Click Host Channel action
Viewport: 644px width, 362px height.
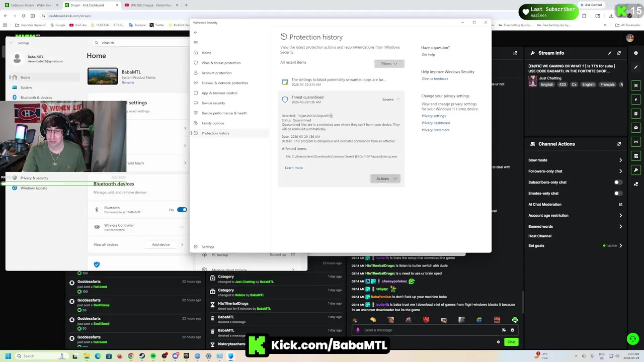coord(540,236)
